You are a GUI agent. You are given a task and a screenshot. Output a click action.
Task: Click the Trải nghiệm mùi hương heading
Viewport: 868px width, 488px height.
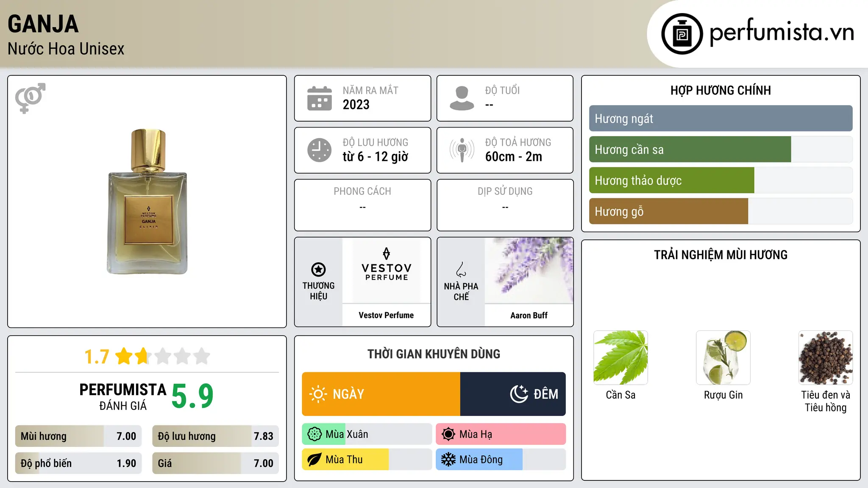pyautogui.click(x=721, y=255)
